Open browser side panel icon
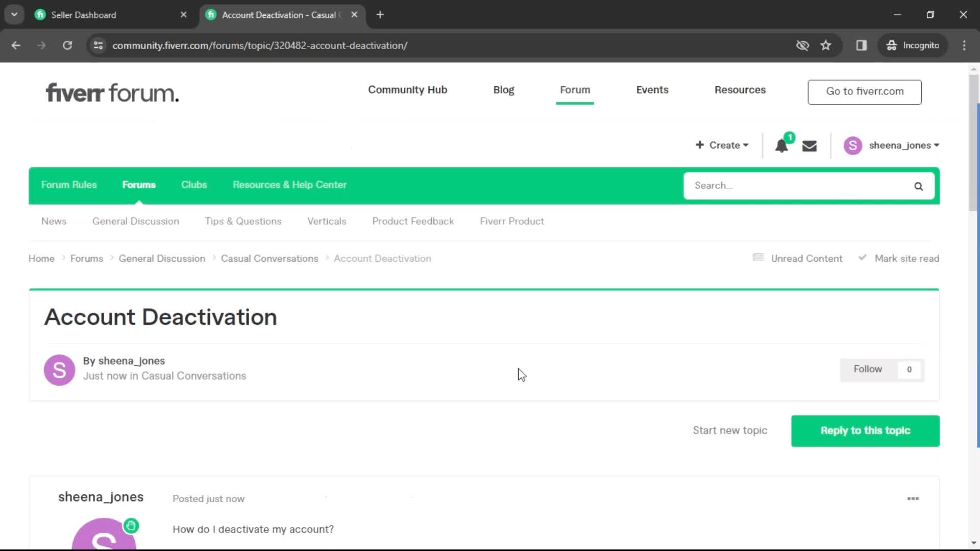The height and width of the screenshot is (551, 980). click(862, 45)
